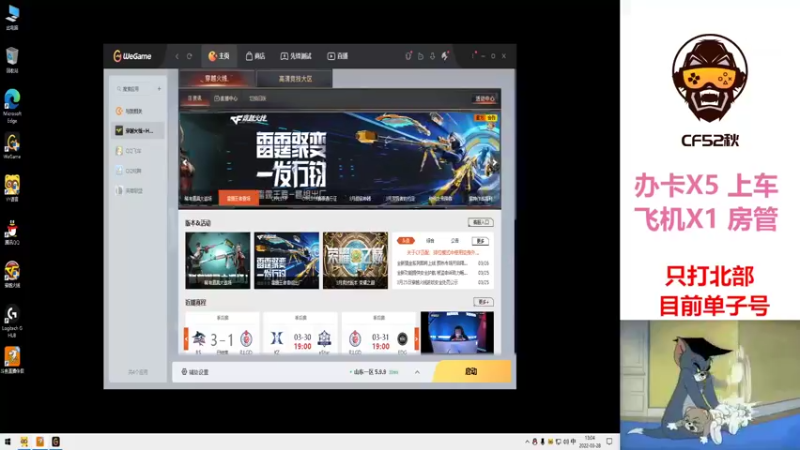Open the Microsoft Edge desktop shortcut

pos(12,106)
